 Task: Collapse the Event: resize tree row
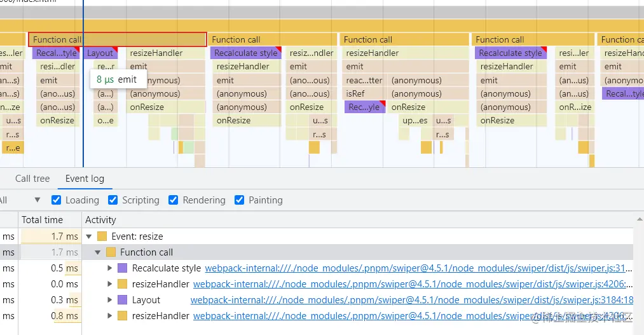click(90, 236)
